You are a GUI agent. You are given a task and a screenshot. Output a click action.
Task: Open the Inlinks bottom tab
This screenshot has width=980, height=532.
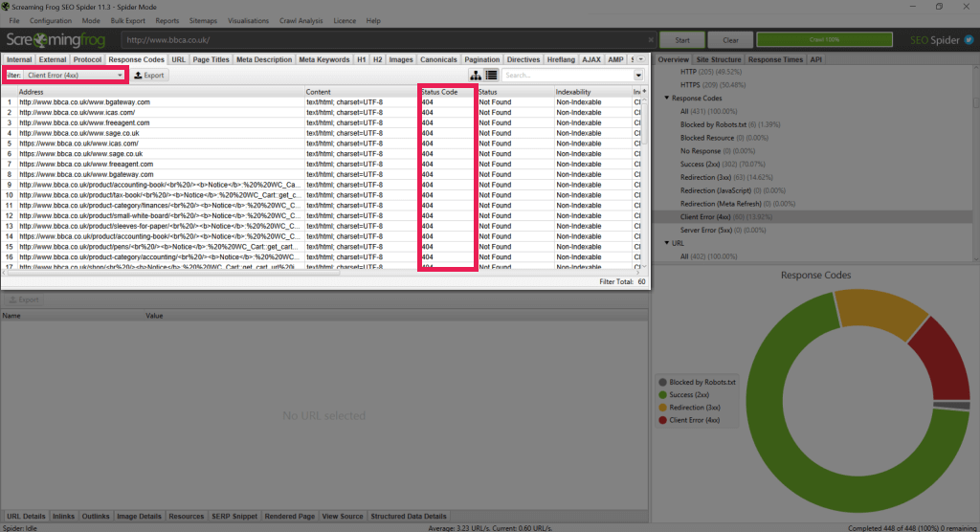click(63, 517)
